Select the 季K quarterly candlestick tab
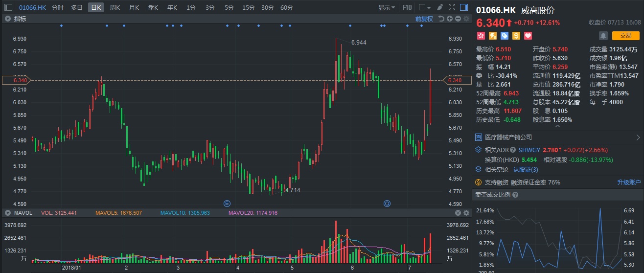 (153, 7)
